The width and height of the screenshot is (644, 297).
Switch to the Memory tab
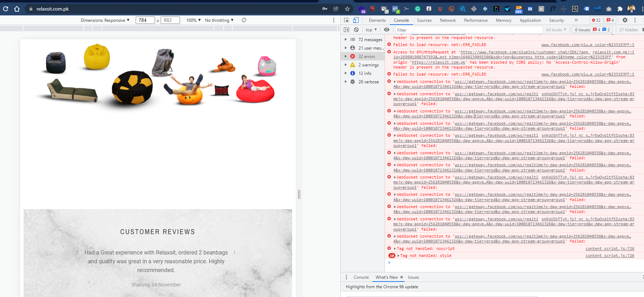click(x=504, y=20)
